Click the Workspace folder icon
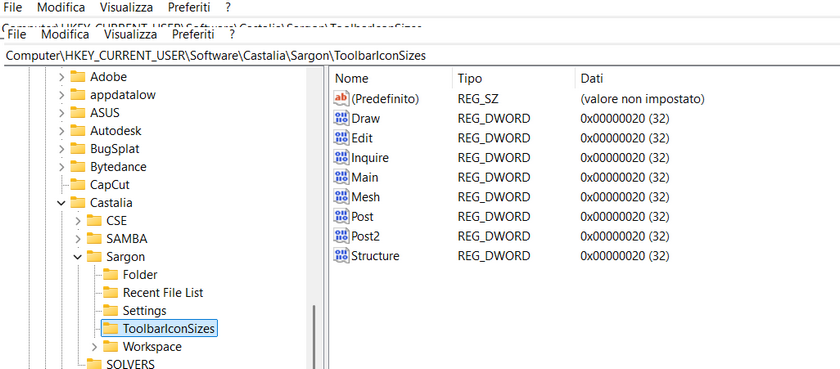The image size is (840, 369). [x=110, y=347]
